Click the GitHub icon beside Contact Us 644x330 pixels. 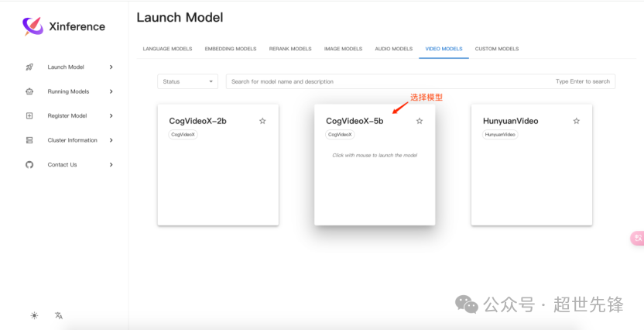click(29, 165)
